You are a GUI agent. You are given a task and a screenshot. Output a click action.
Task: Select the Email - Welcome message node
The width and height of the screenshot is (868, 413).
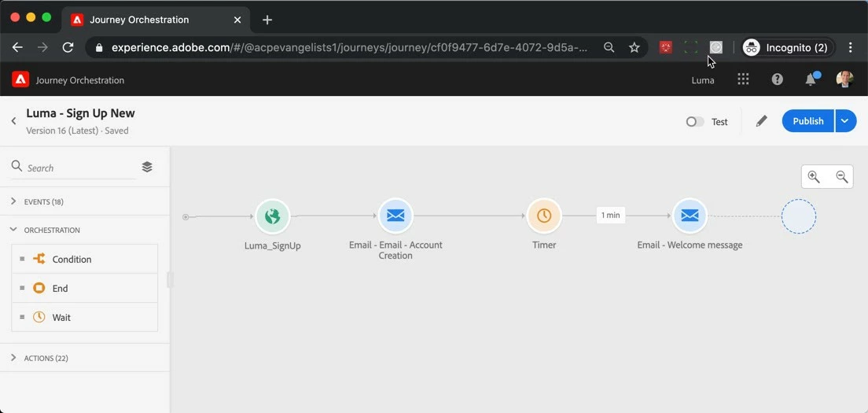pyautogui.click(x=690, y=216)
